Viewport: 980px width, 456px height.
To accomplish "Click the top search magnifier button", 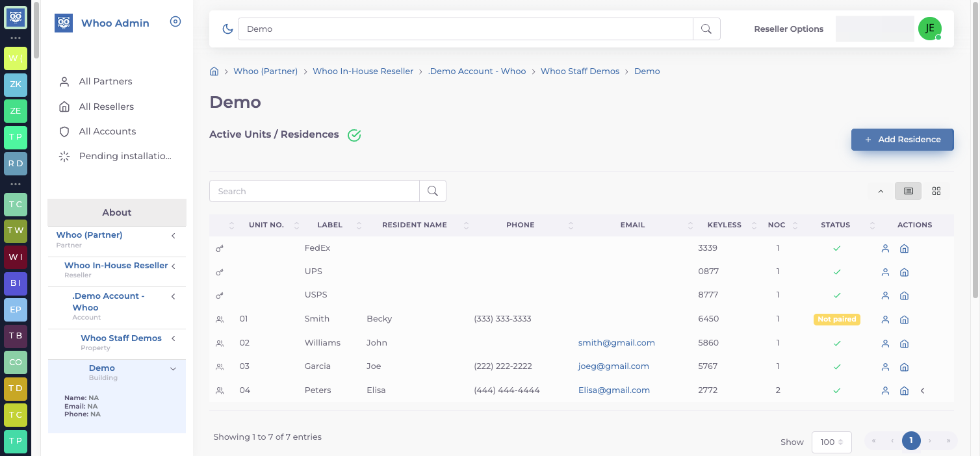I will click(x=706, y=29).
